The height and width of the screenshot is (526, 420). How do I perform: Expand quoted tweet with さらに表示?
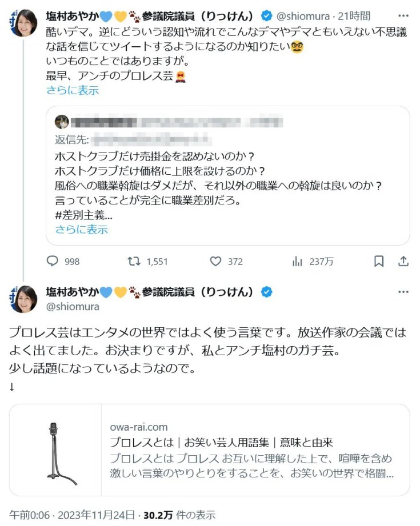tap(81, 230)
